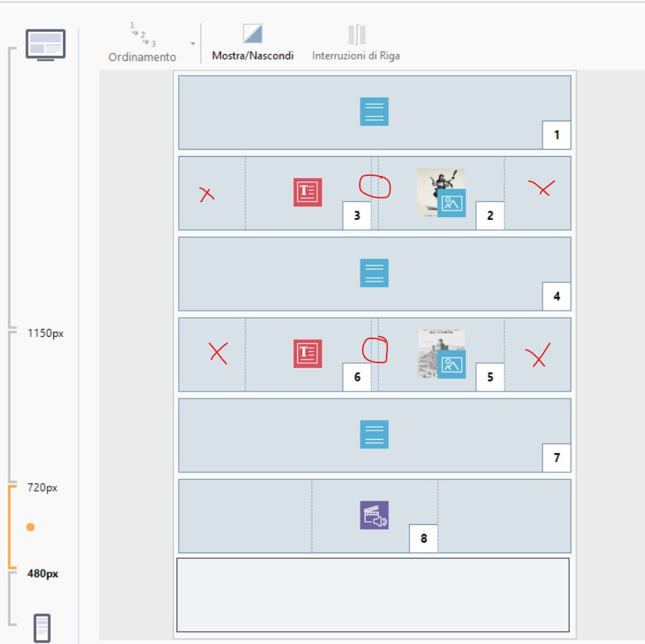The image size is (645, 644).
Task: Select the purple video/audio object icon
Action: pos(374,516)
